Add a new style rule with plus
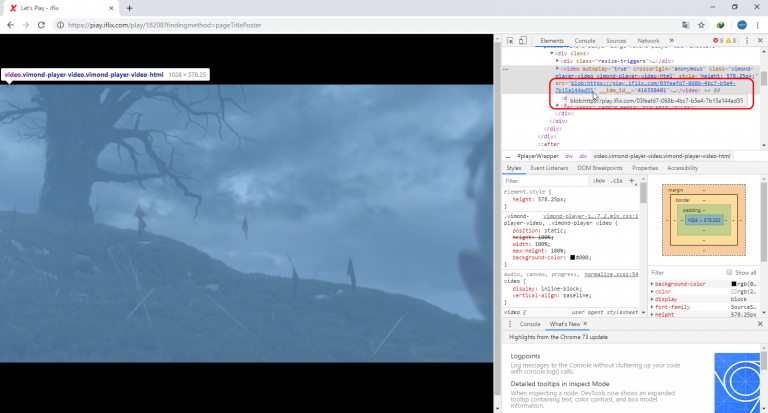The image size is (768, 413). [x=632, y=181]
